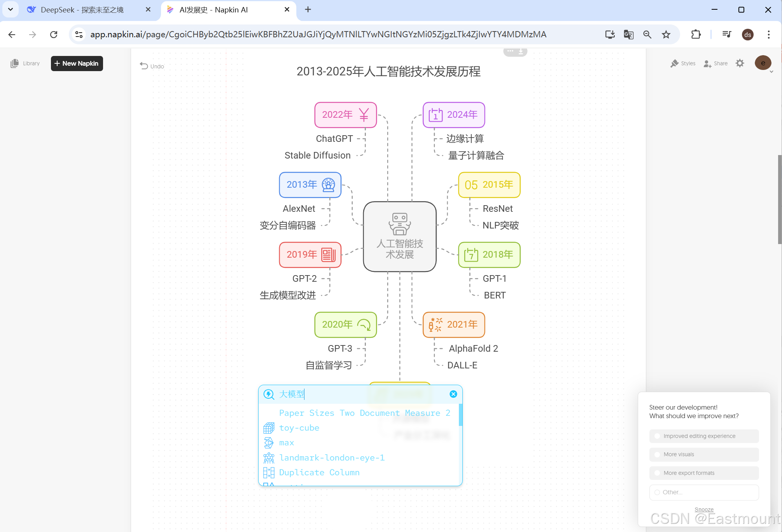
Task: Click the Share people icon
Action: coord(707,63)
